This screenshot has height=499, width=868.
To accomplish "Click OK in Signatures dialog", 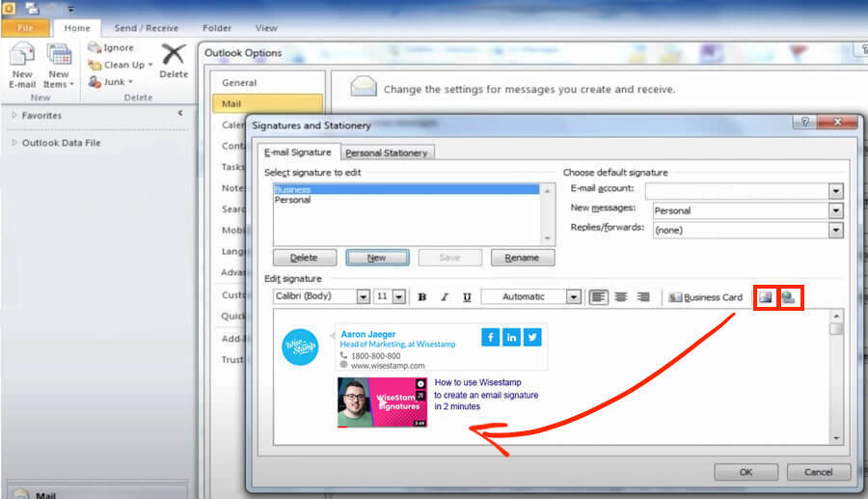I will point(746,472).
